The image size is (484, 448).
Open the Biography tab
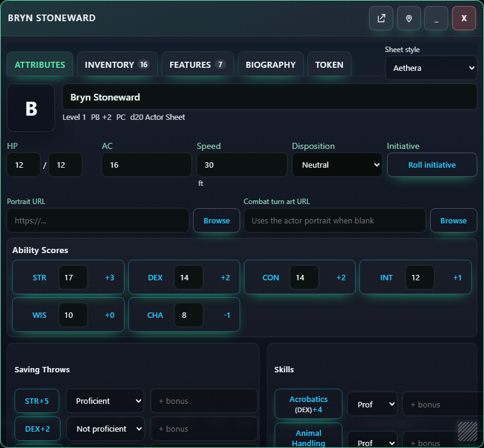(x=270, y=65)
